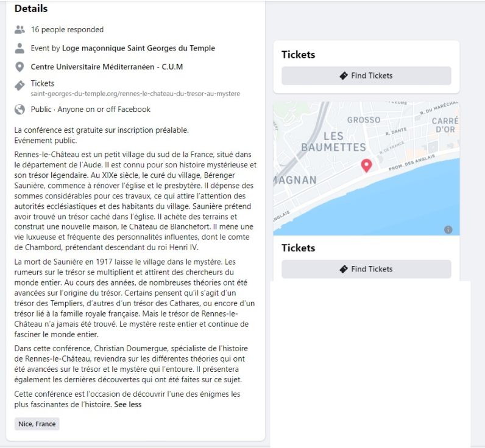
Task: Click the Tickets label in Details
Action: click(x=43, y=83)
